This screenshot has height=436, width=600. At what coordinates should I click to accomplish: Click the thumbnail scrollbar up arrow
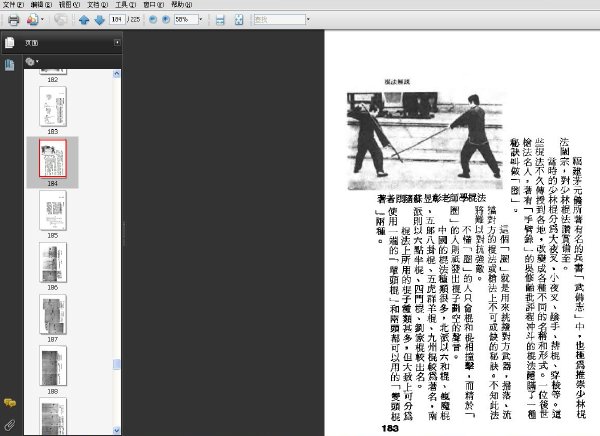click(117, 74)
